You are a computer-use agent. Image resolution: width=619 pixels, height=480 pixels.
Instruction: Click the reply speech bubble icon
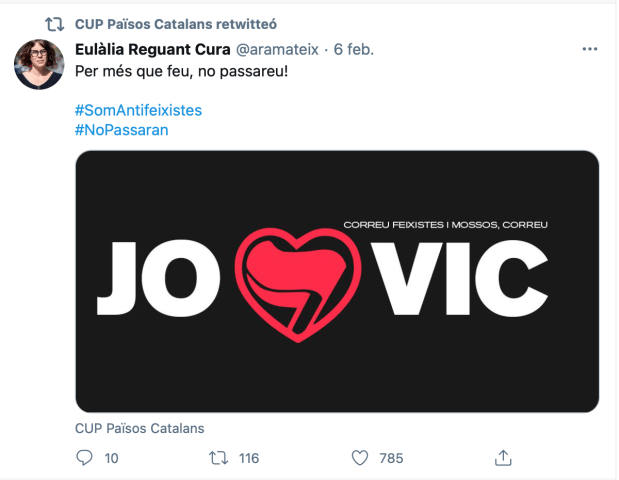click(x=84, y=458)
